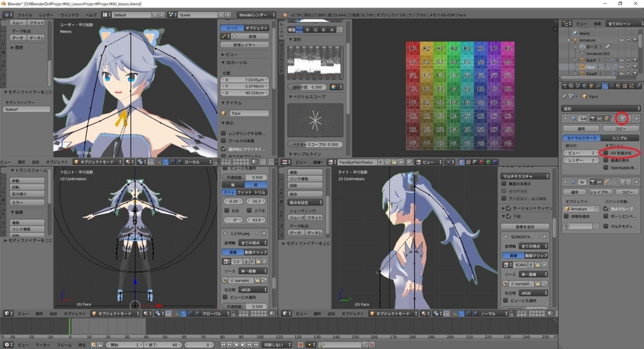Screen dimensions: 644x349
Task: Select World in the outliner
Action: tap(584, 34)
